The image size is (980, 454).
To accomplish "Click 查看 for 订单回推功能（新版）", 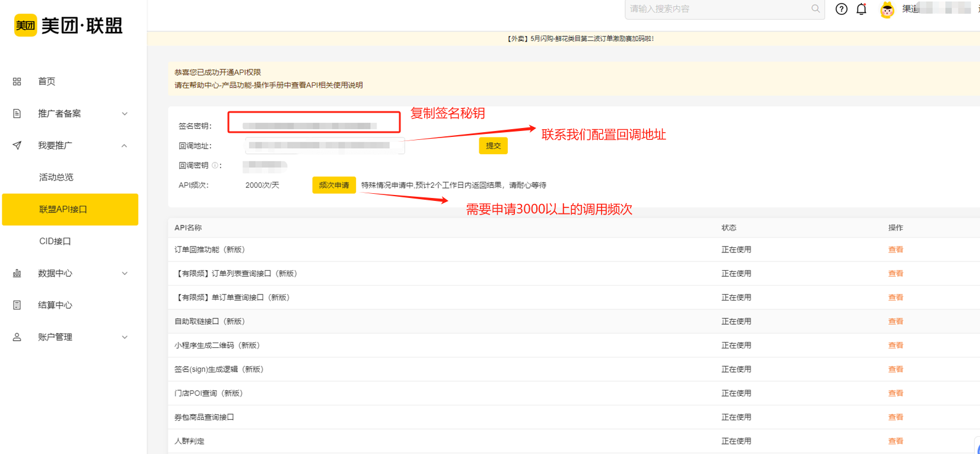I will (x=895, y=250).
